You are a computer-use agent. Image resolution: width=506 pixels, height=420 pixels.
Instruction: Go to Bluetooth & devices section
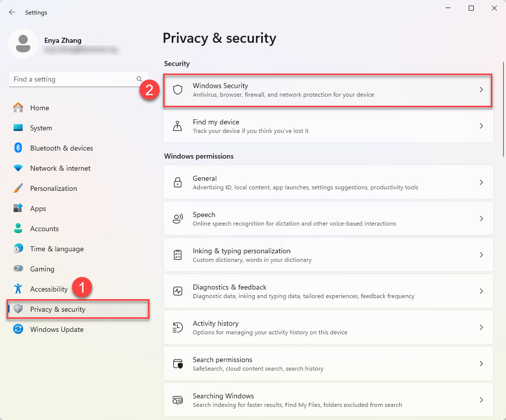(61, 148)
